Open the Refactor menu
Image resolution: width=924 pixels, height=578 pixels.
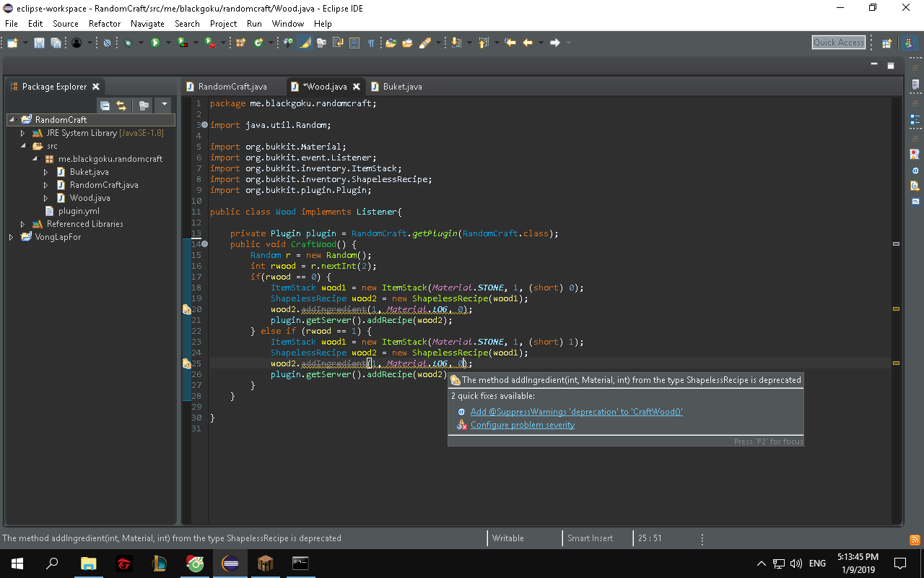105,24
